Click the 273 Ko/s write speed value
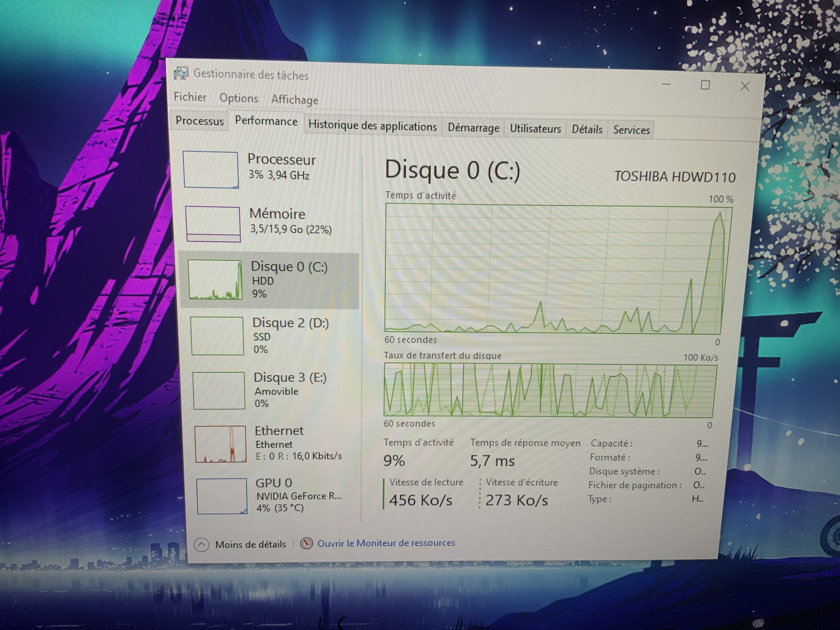840x630 pixels. coord(516,500)
